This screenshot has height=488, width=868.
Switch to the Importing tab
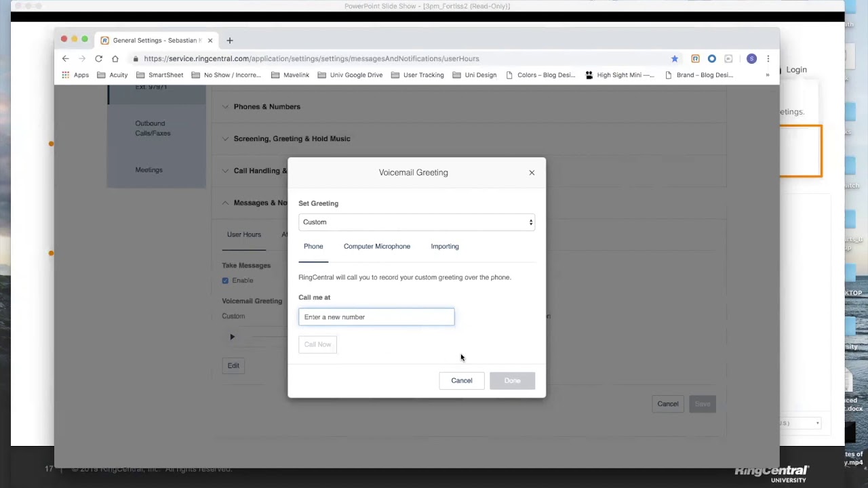point(445,247)
